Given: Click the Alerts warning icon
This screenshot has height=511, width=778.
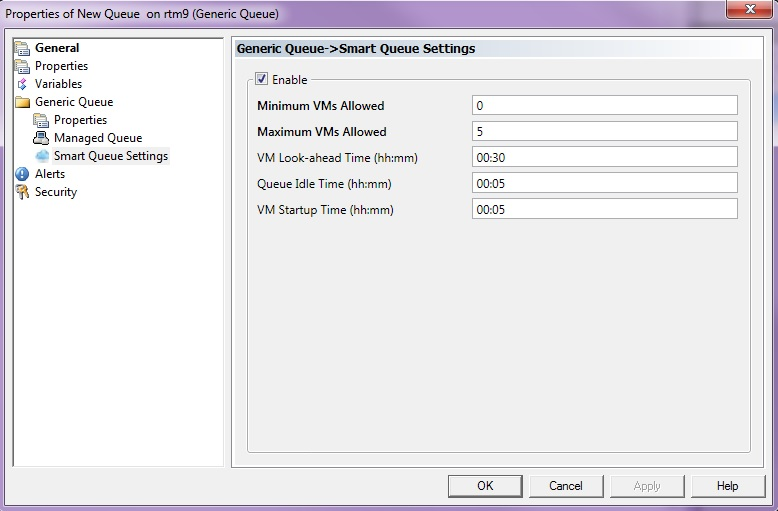Looking at the screenshot, I should tap(22, 174).
